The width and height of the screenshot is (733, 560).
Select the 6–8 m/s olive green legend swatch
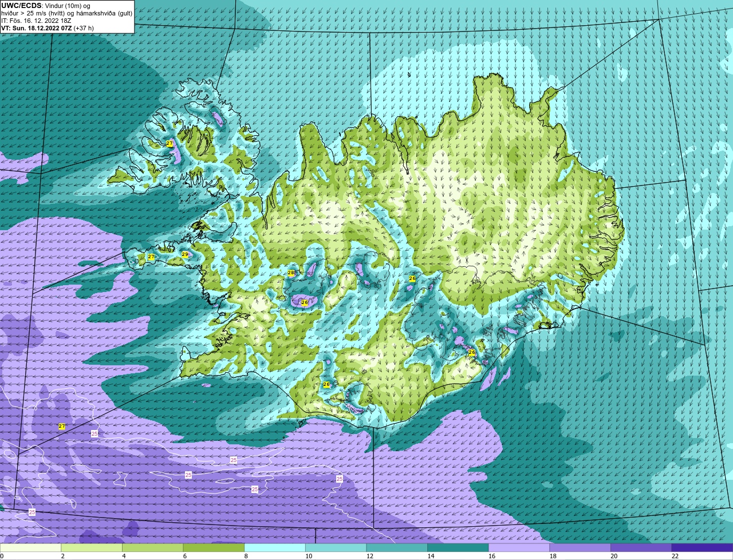click(214, 548)
